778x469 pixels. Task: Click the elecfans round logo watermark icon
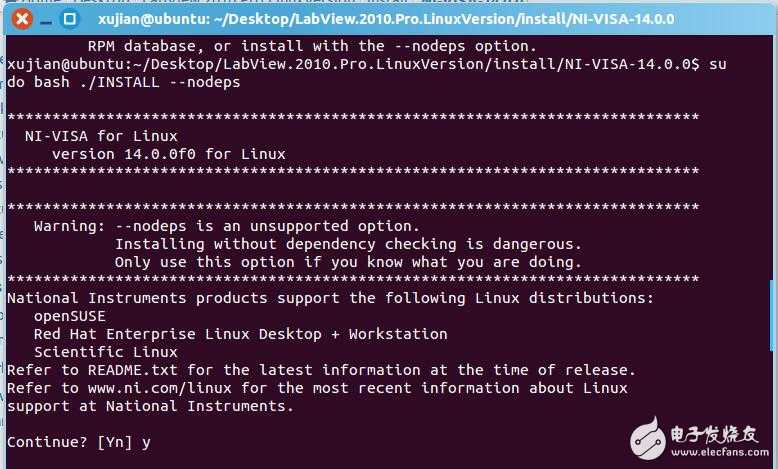click(x=649, y=440)
